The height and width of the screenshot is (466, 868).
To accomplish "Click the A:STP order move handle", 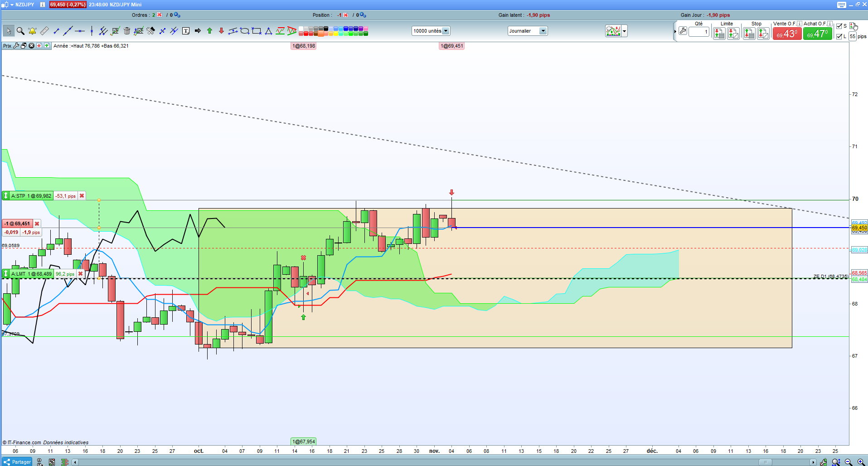I will click(x=5, y=196).
